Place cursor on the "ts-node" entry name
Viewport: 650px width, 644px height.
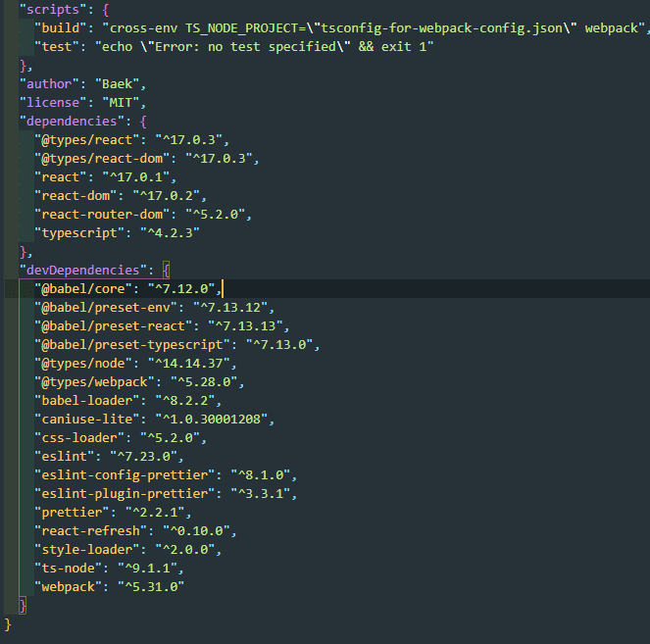pyautogui.click(x=68, y=568)
